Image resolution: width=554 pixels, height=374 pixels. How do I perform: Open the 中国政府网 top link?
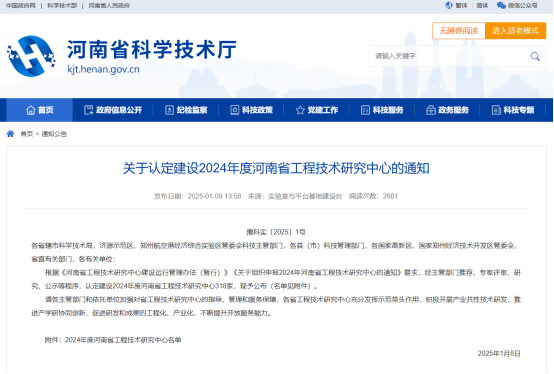pos(21,6)
